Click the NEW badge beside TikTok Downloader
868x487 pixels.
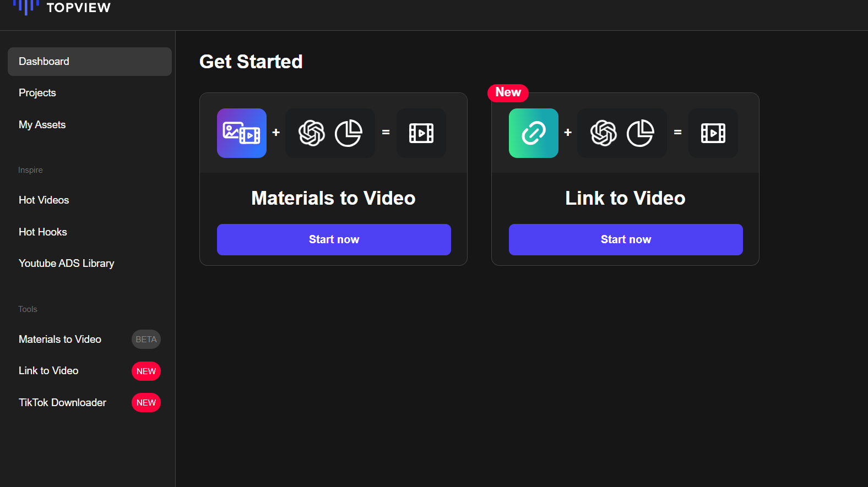(x=146, y=403)
